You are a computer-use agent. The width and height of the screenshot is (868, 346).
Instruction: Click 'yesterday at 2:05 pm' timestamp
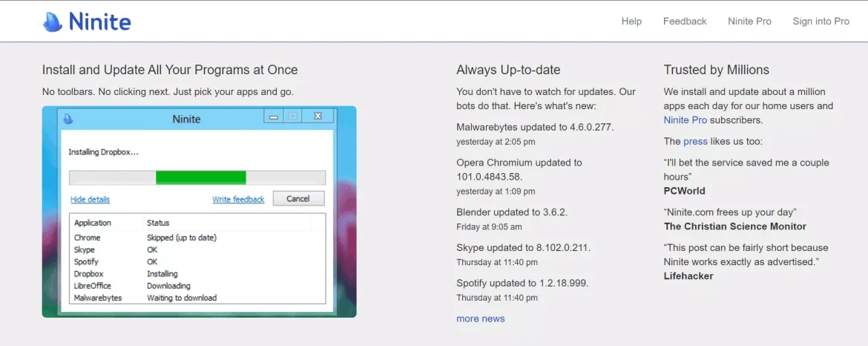496,142
